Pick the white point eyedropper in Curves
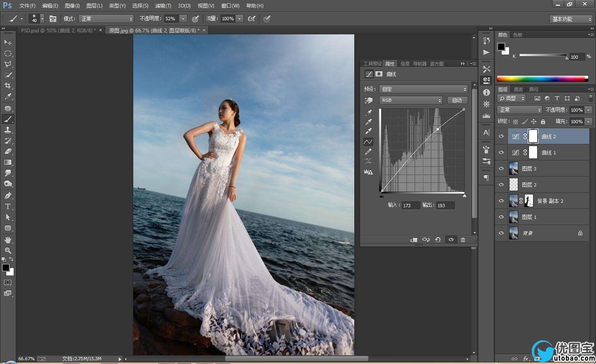 (x=368, y=132)
